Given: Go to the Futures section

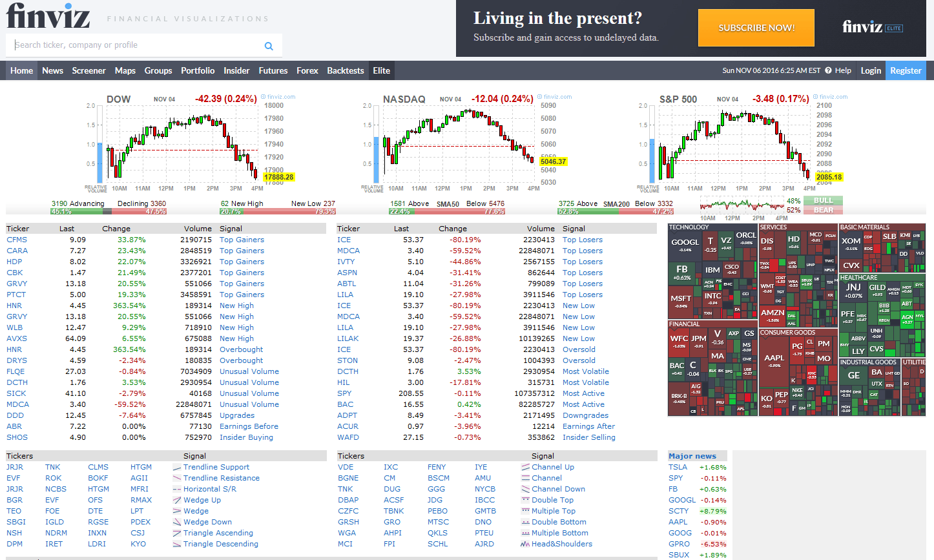Looking at the screenshot, I should (273, 70).
